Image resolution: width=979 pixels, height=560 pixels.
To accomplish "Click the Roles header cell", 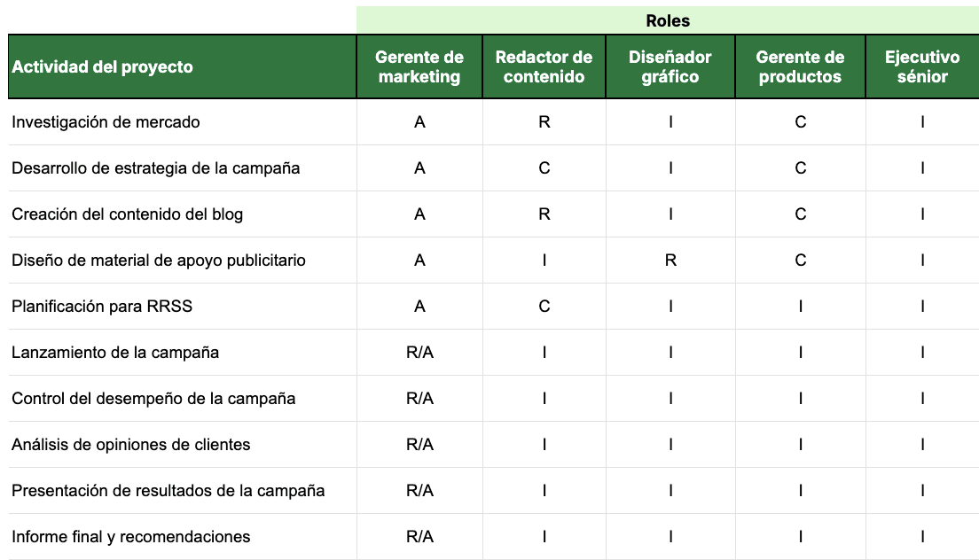I will (668, 20).
